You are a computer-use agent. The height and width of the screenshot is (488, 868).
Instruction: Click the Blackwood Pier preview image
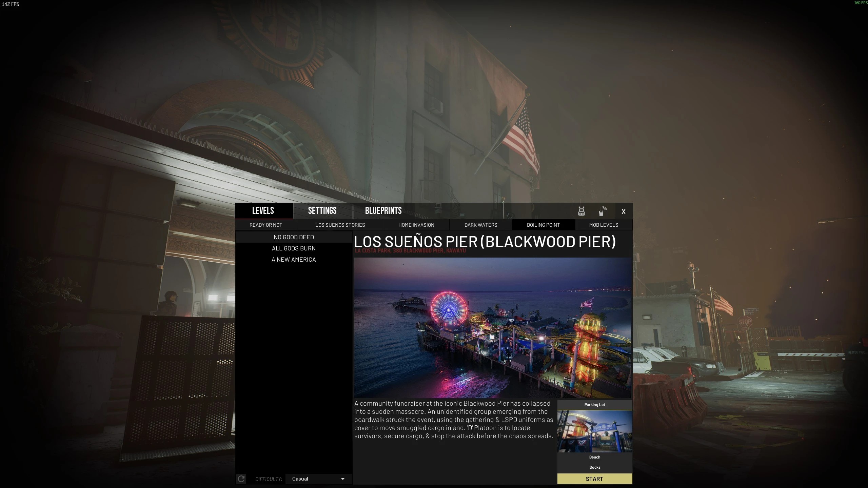pos(493,328)
